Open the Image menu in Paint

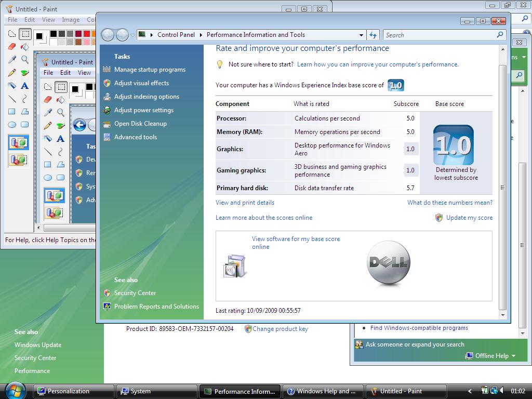(x=71, y=20)
